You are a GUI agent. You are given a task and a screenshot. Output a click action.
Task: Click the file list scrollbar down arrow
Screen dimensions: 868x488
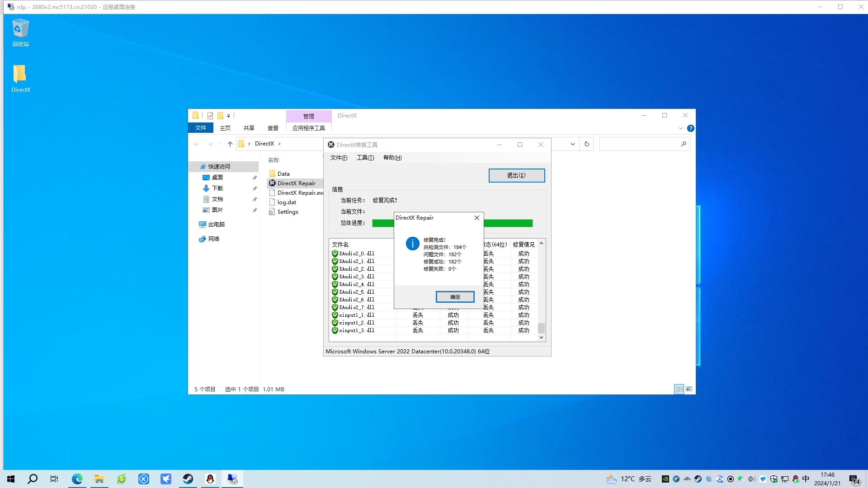click(x=541, y=338)
